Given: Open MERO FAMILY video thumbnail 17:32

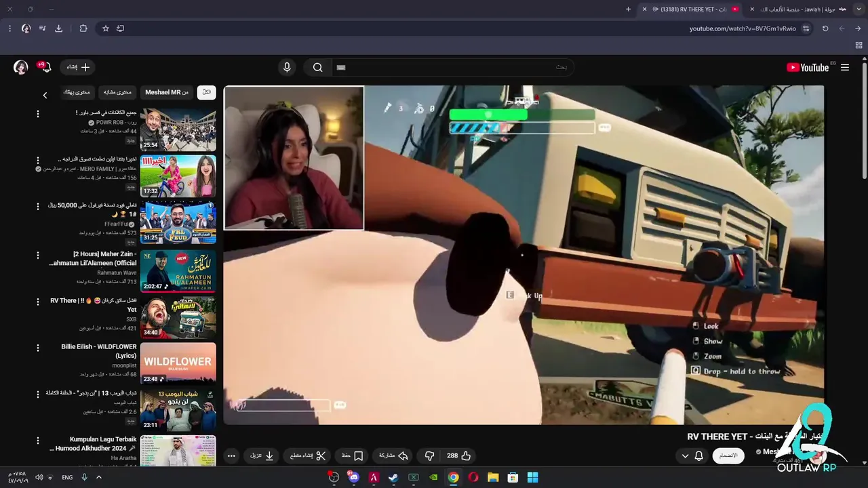Looking at the screenshot, I should point(178,176).
